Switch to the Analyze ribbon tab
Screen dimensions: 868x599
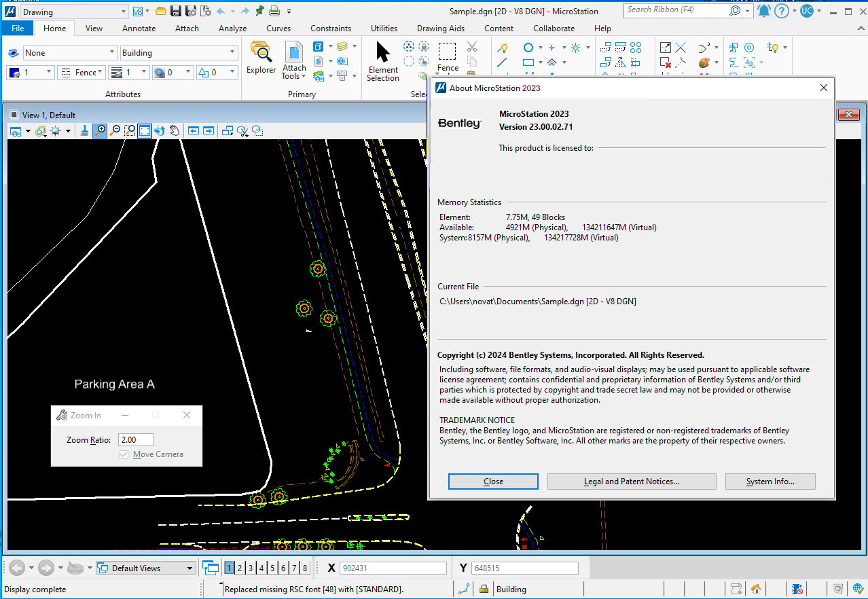pyautogui.click(x=233, y=29)
